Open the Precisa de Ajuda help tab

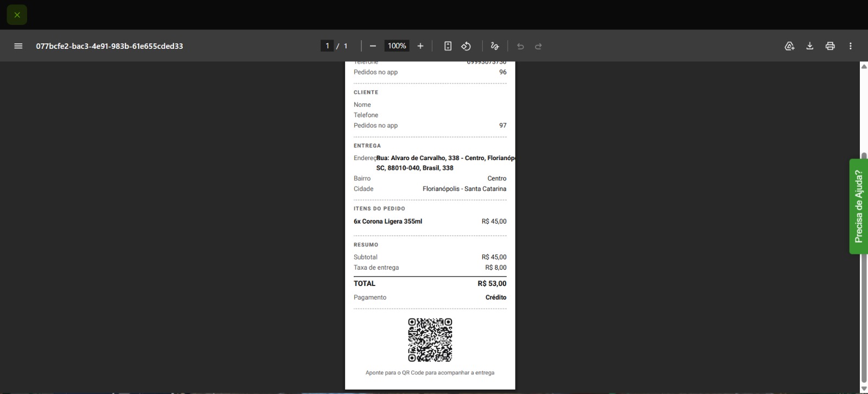click(858, 206)
